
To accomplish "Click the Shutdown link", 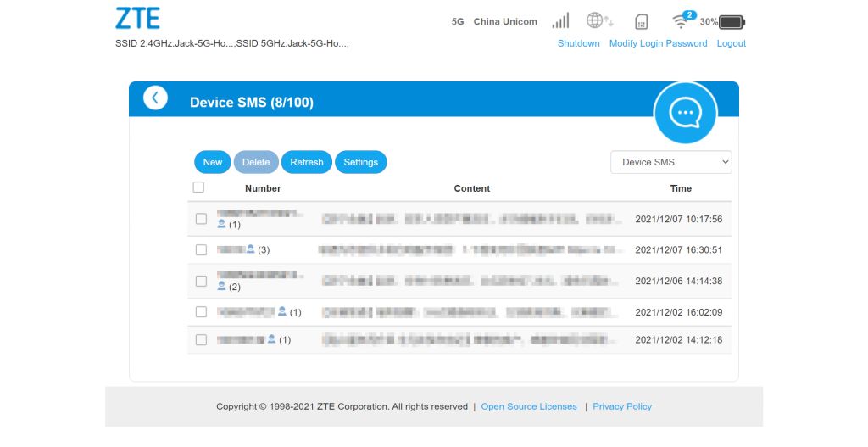I will [x=578, y=43].
